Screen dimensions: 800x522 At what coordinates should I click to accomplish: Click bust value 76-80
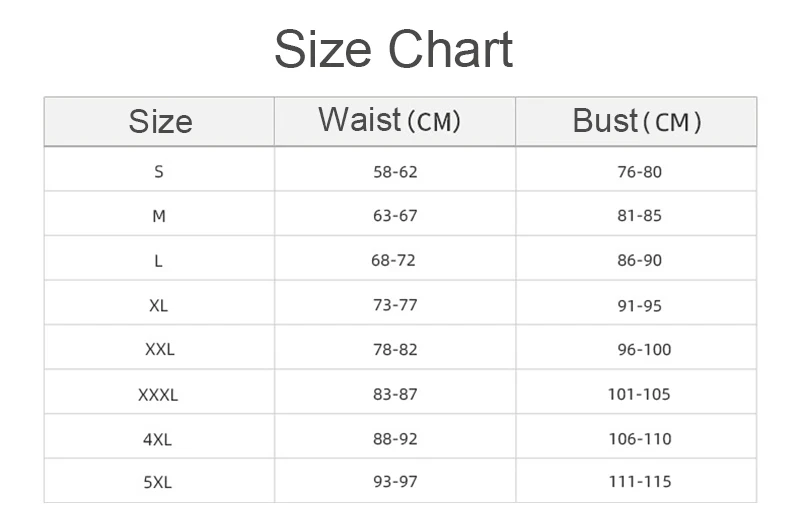point(640,171)
